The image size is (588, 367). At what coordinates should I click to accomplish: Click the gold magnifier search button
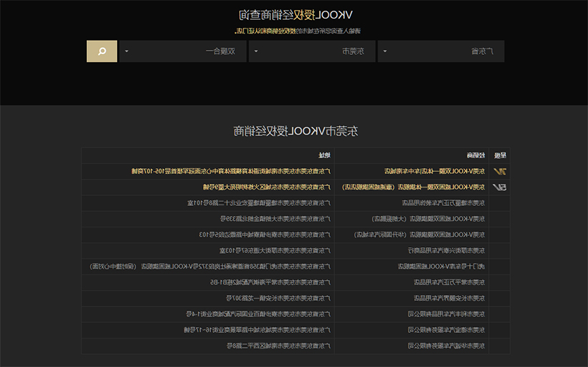(102, 51)
